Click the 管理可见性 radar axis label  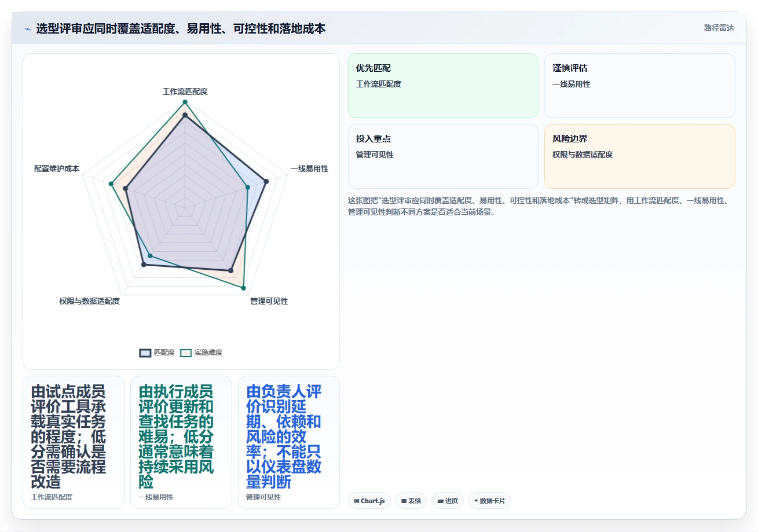click(x=269, y=301)
